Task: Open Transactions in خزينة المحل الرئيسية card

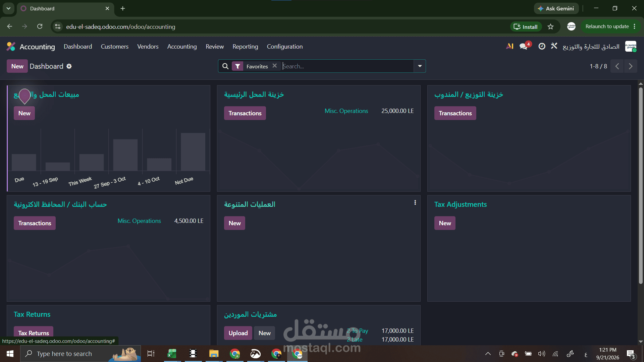Action: click(x=245, y=113)
